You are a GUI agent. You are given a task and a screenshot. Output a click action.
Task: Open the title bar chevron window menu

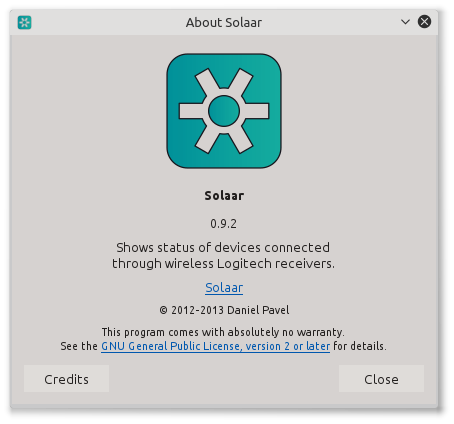[x=405, y=22]
